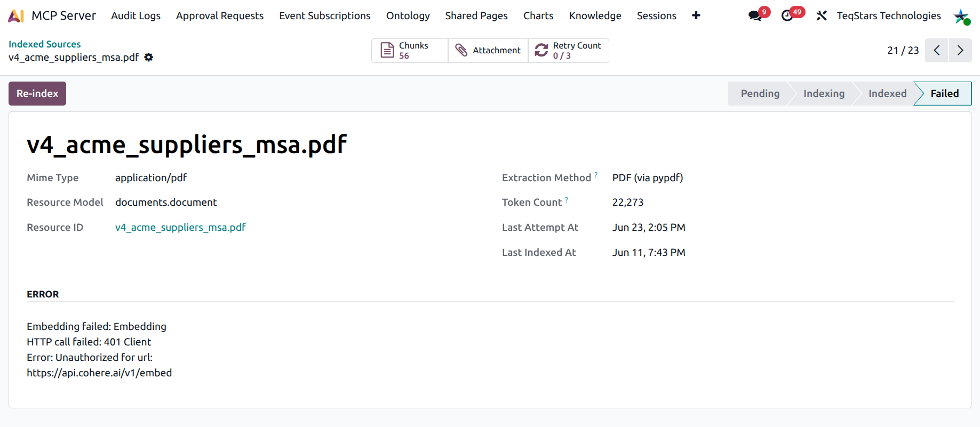Click the Token Count value 22,273
This screenshot has width=980, height=427.
628,202
